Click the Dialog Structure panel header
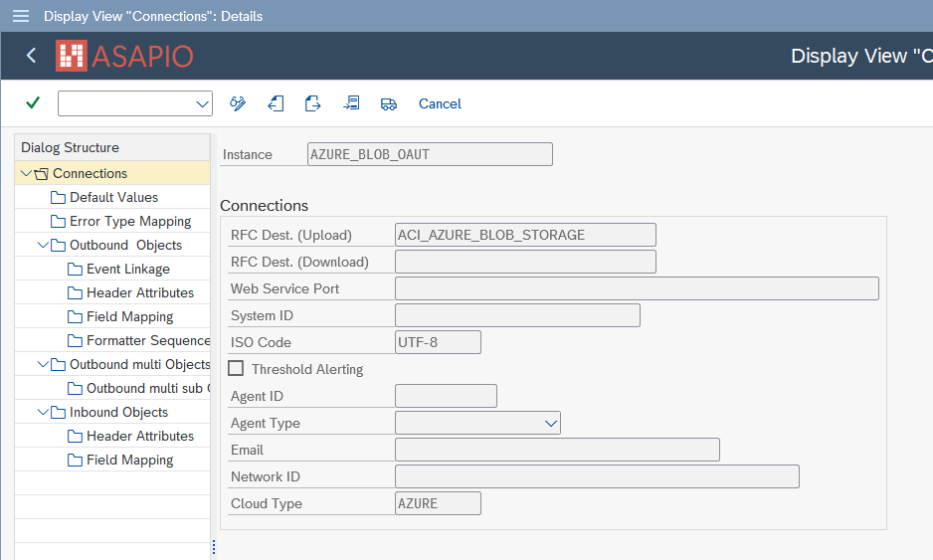 coord(112,147)
